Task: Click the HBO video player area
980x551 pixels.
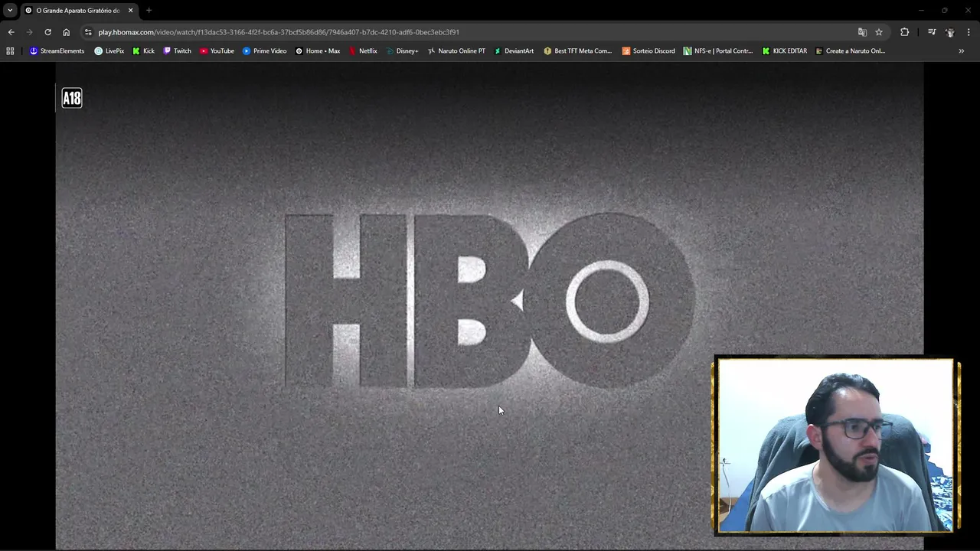Action: pyautogui.click(x=489, y=305)
